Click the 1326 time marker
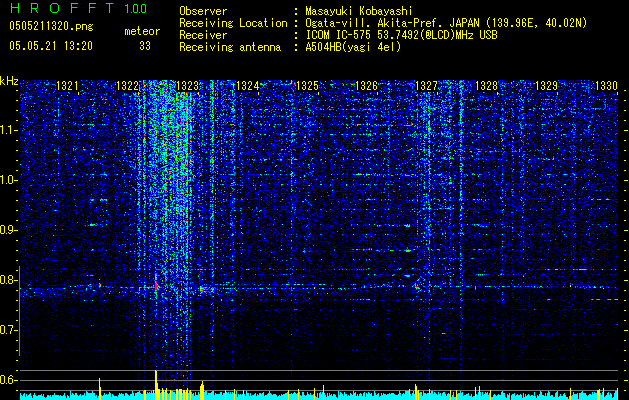 (367, 86)
